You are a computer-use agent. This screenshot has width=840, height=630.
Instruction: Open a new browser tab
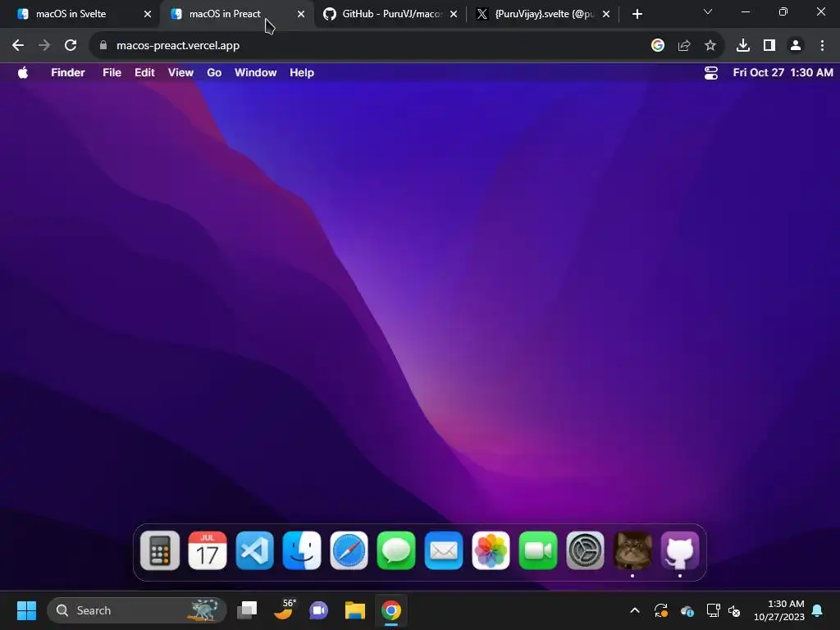tap(637, 14)
